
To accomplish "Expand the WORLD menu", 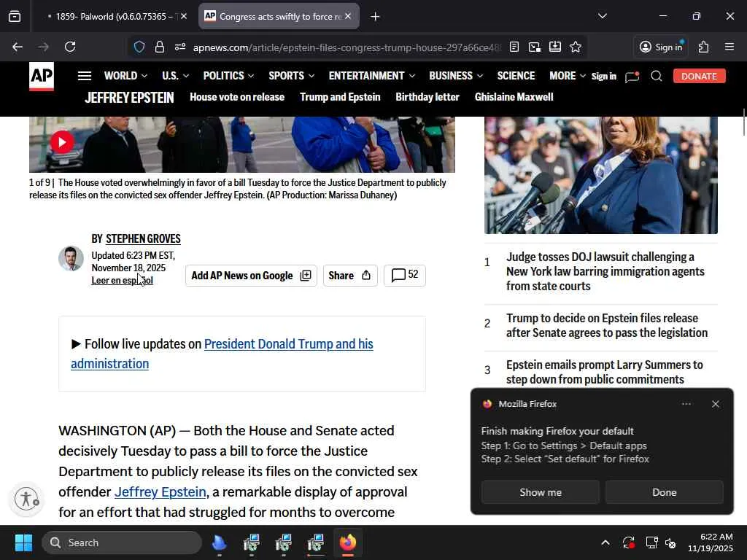I will 125,76.
